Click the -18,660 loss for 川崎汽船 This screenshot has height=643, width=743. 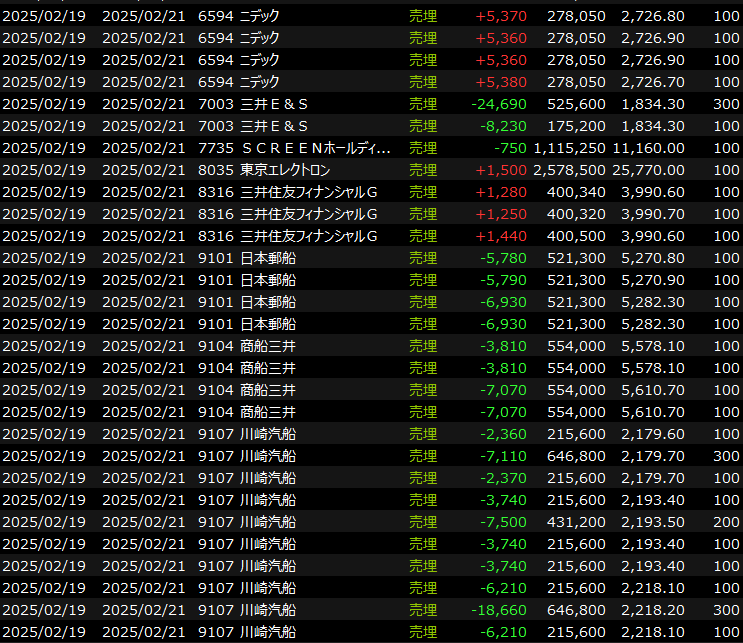pos(499,610)
